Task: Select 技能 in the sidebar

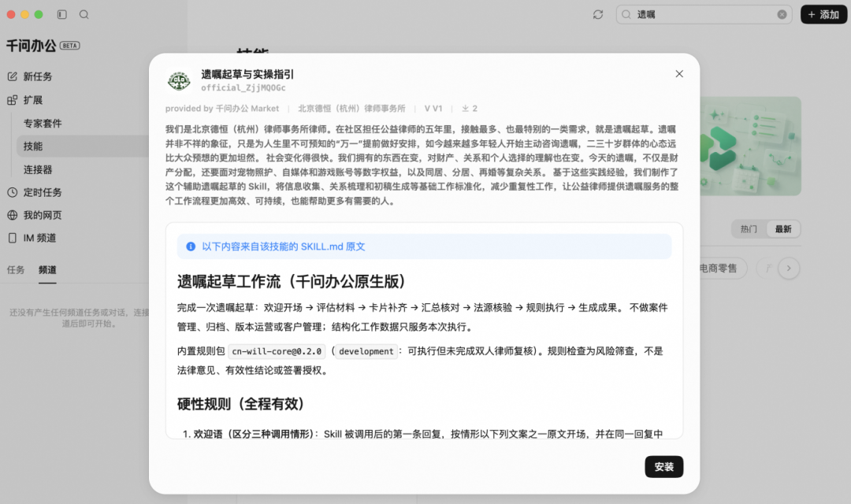Action: [32, 146]
